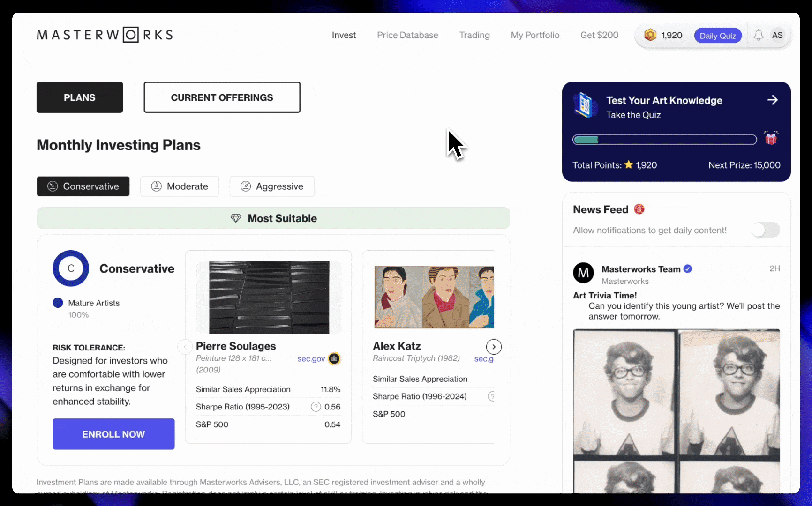Image resolution: width=812 pixels, height=506 pixels.
Task: Open sec.gov link for Pierre Soulages
Action: click(311, 358)
